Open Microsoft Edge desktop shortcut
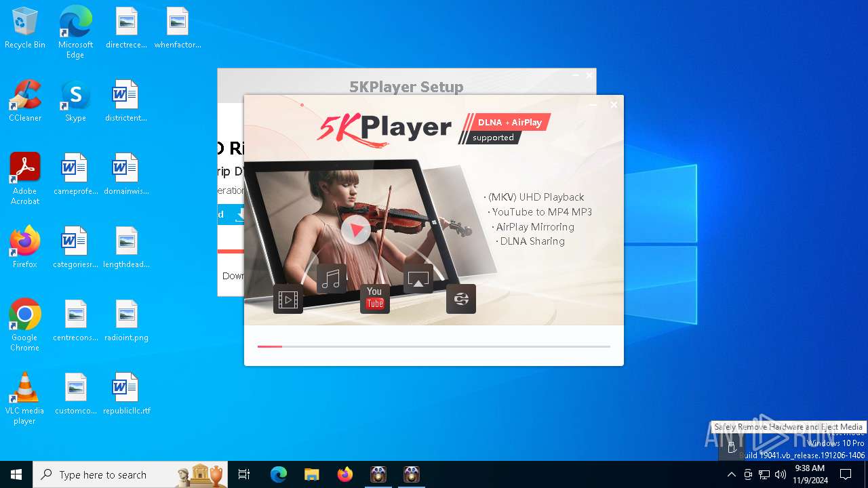 pyautogui.click(x=75, y=33)
